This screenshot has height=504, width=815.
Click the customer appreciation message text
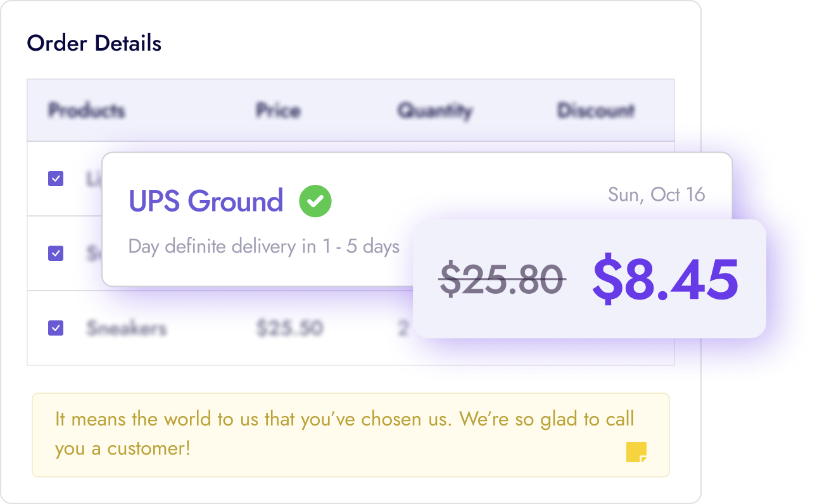click(344, 419)
